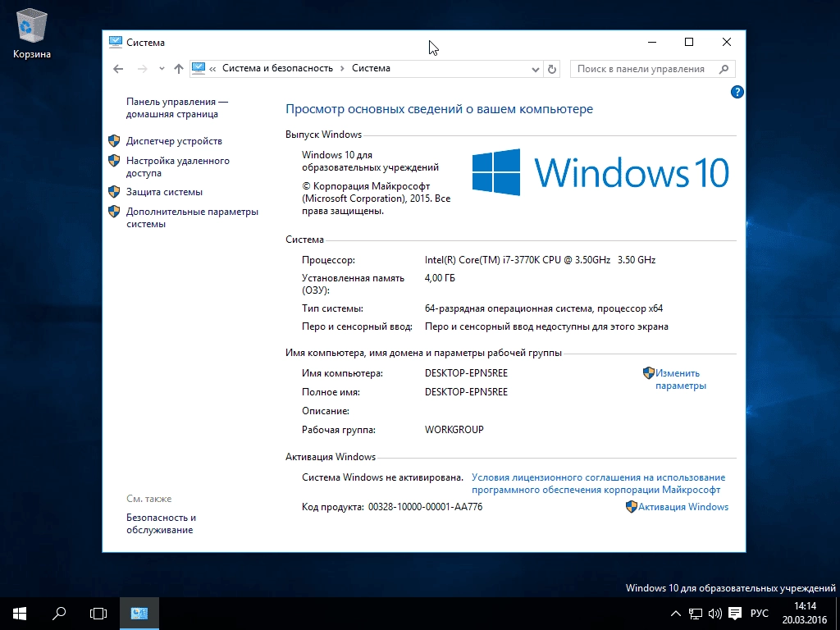Click product code 00328-10000-00001-AA776

coord(426,507)
